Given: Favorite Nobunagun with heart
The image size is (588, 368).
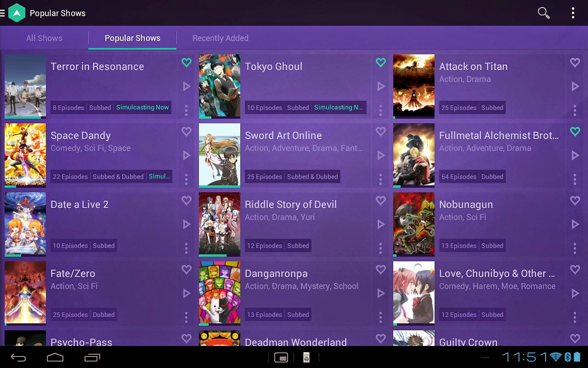Looking at the screenshot, I should [x=575, y=201].
